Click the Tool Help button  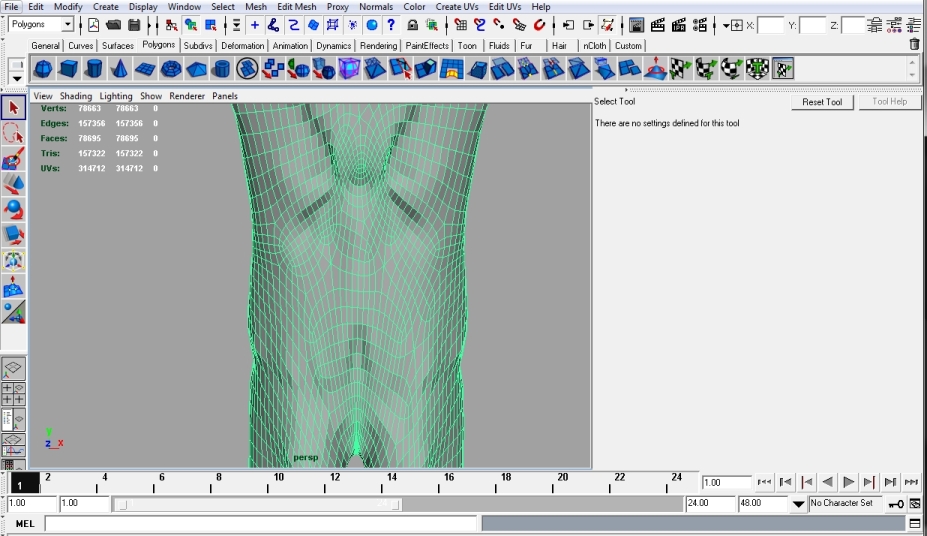pos(889,102)
